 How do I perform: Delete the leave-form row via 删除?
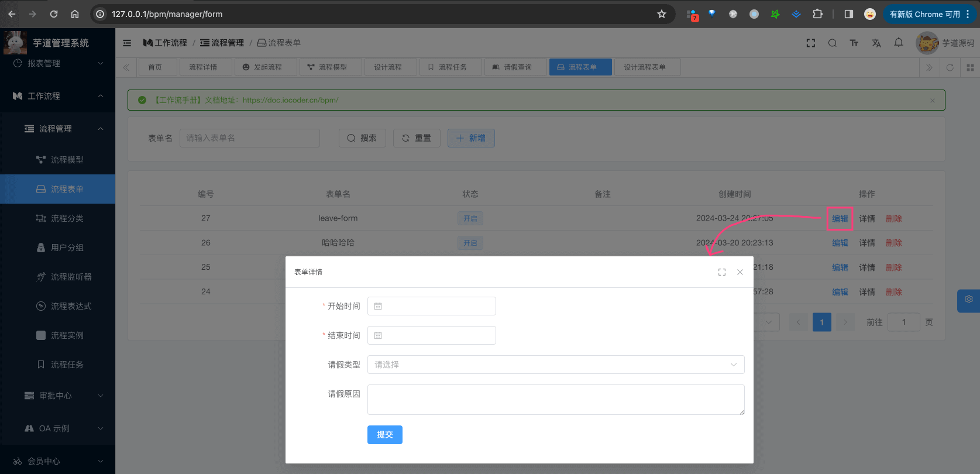(894, 219)
